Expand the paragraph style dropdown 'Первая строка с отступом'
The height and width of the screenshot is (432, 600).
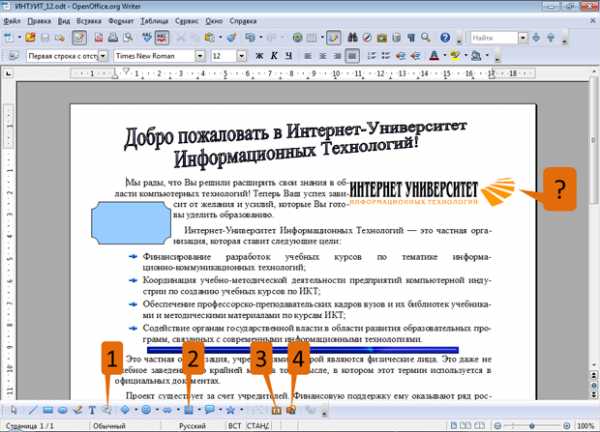coord(103,56)
